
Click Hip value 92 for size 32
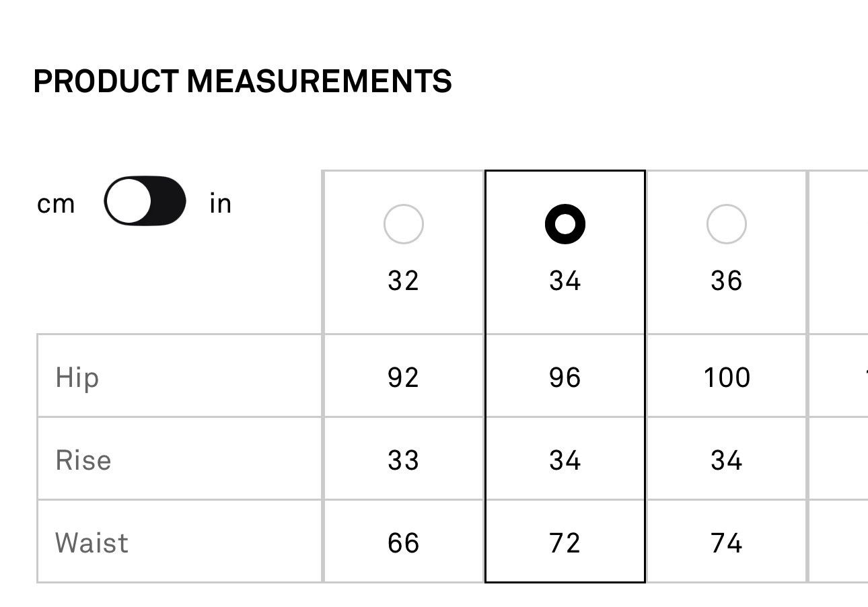pos(404,378)
